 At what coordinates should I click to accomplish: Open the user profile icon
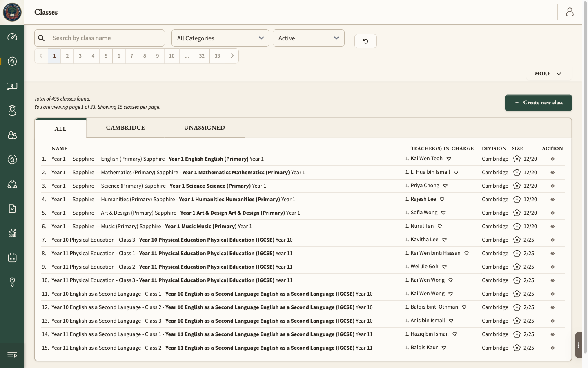570,12
